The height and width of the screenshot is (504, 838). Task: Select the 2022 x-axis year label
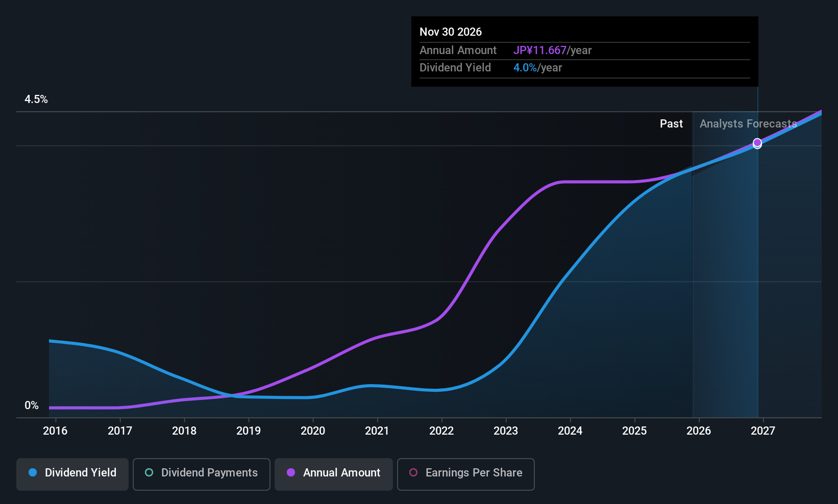tap(441, 431)
